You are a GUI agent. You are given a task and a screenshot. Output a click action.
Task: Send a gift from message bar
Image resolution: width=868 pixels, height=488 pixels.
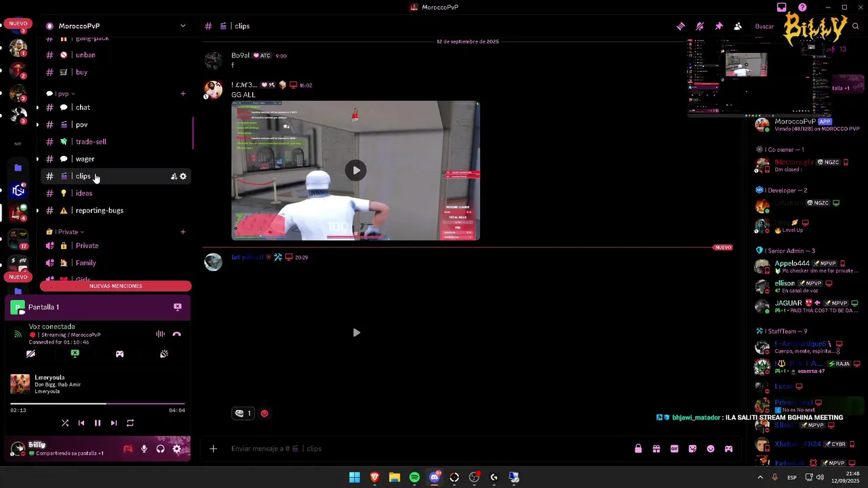(656, 449)
